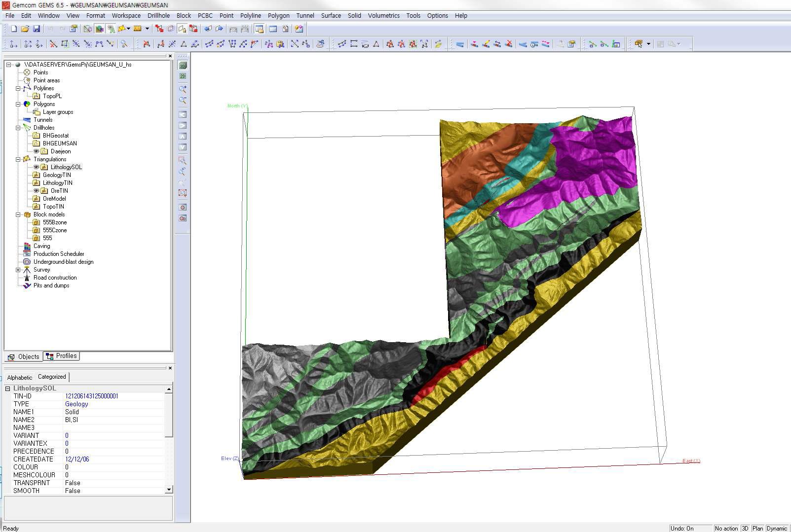
Task: Open a project with the folder icon
Action: pyautogui.click(x=25, y=29)
